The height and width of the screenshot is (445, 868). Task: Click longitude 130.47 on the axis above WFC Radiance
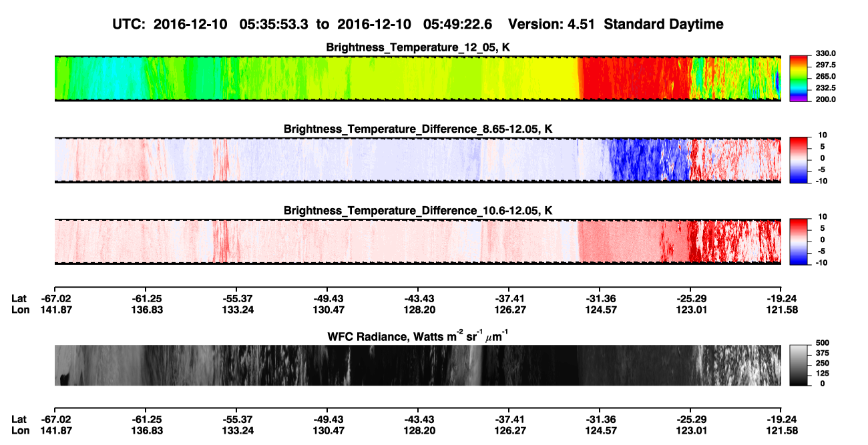pyautogui.click(x=327, y=310)
